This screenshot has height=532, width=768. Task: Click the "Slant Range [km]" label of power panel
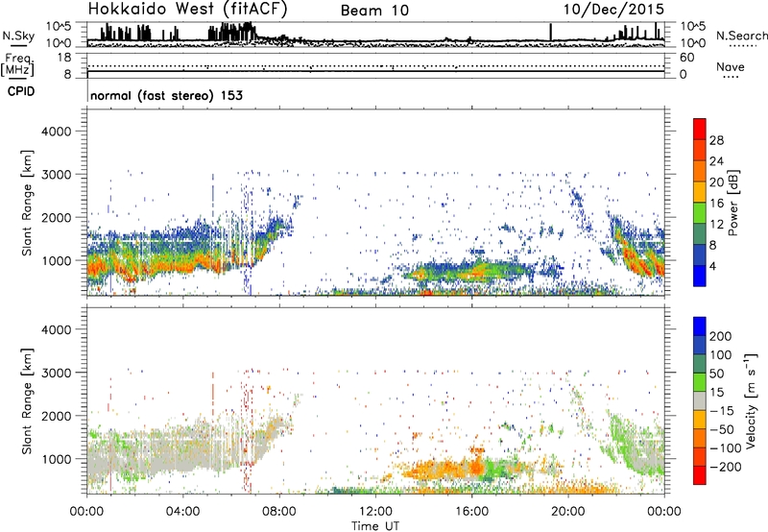point(27,203)
